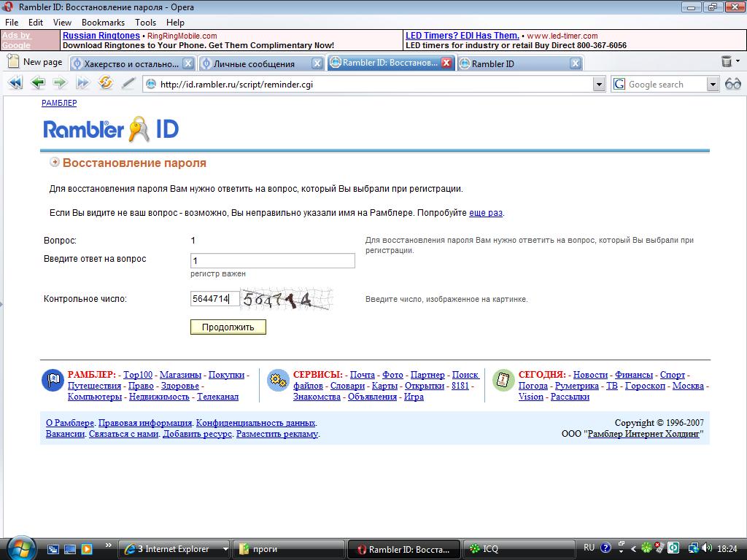Click the Сегодня calendar icon in footer

503,380
